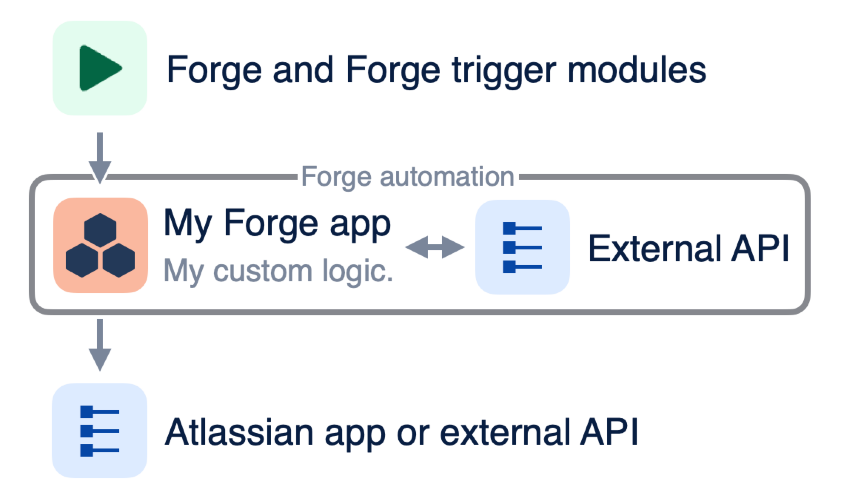Image resolution: width=841 pixels, height=504 pixels.
Task: Click the top hexagon in the Forge app icon
Action: click(x=100, y=230)
